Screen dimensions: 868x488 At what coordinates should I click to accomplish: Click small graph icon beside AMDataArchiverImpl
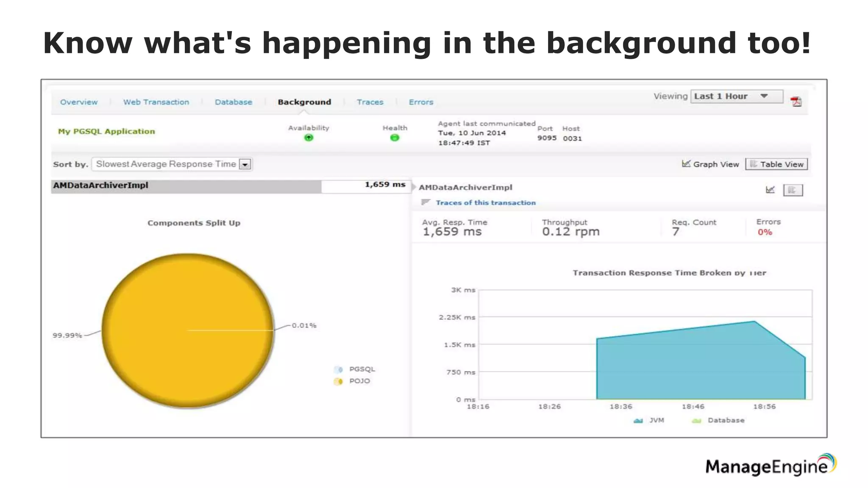tap(770, 190)
